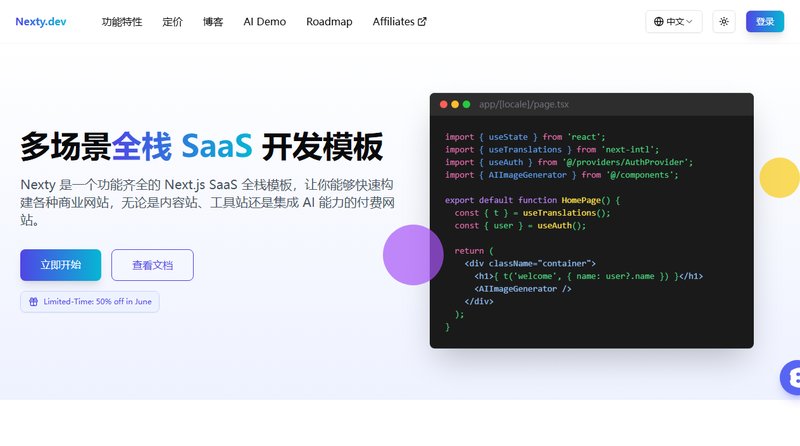Click the import useState from 'react' line
Viewport: 800px width, 446px height.
click(x=524, y=137)
